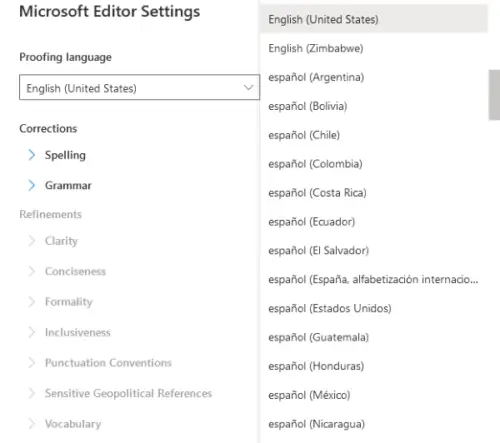Expand the Vocabulary refinement chevron

[x=32, y=424]
